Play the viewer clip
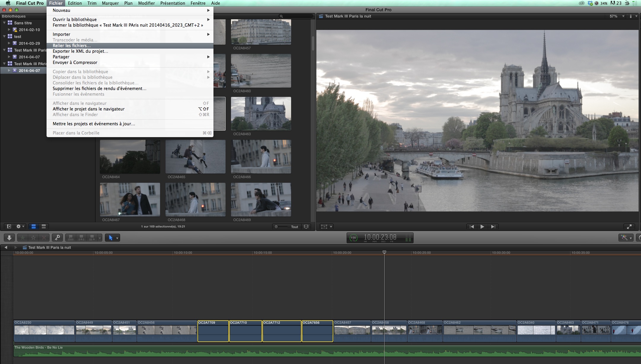The height and width of the screenshot is (364, 641). (482, 227)
